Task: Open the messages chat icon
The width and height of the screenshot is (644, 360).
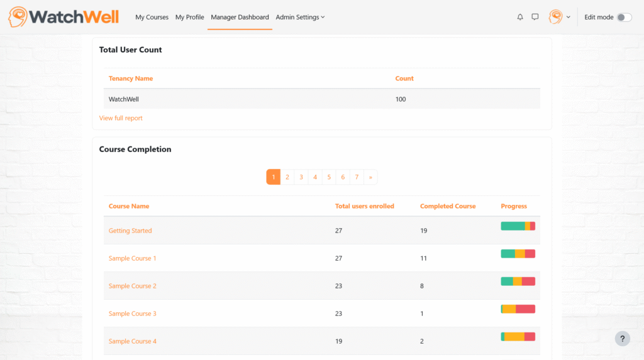Action: coord(535,17)
